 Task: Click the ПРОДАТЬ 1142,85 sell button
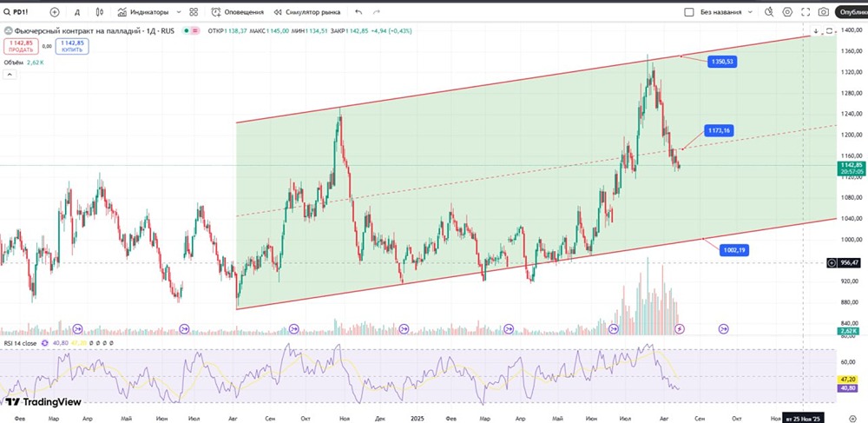[x=22, y=46]
